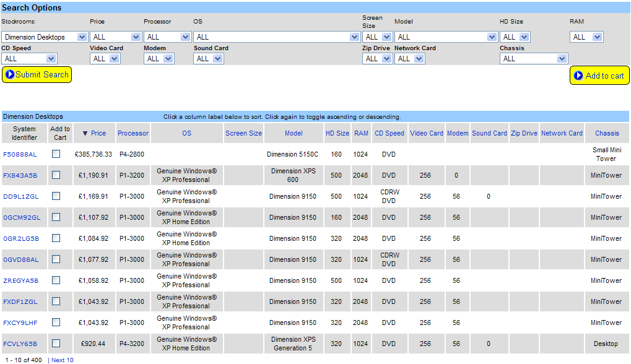The image size is (631, 364).
Task: Open system identifier FXCY9LHF
Action: coord(20,323)
